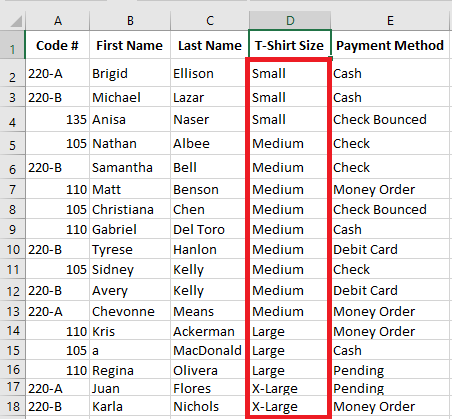The height and width of the screenshot is (419, 452).
Task: Select the MacDonald last name cell
Action: (x=209, y=350)
